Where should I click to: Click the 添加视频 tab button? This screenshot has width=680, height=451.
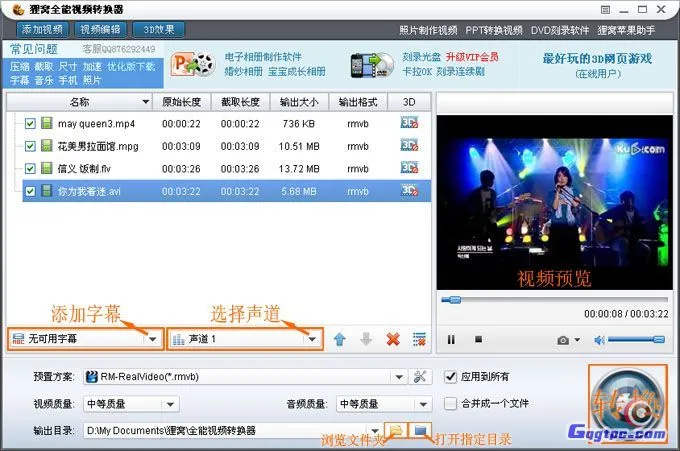pos(38,30)
